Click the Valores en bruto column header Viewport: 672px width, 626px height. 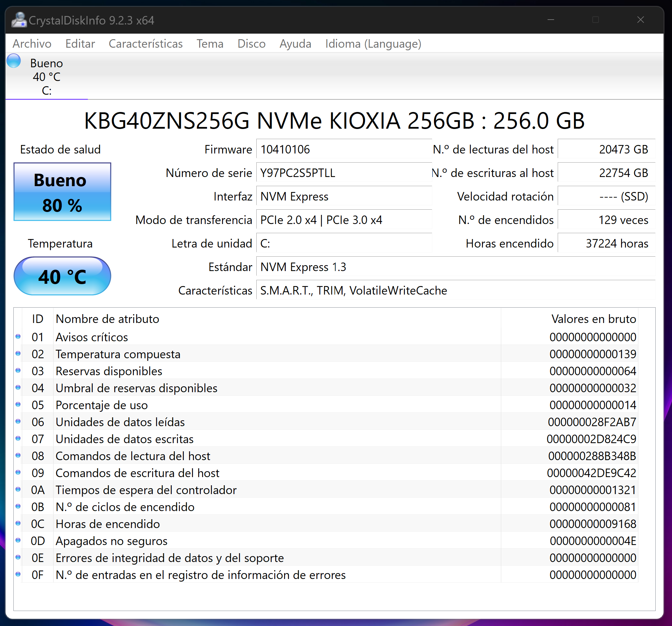click(569, 319)
